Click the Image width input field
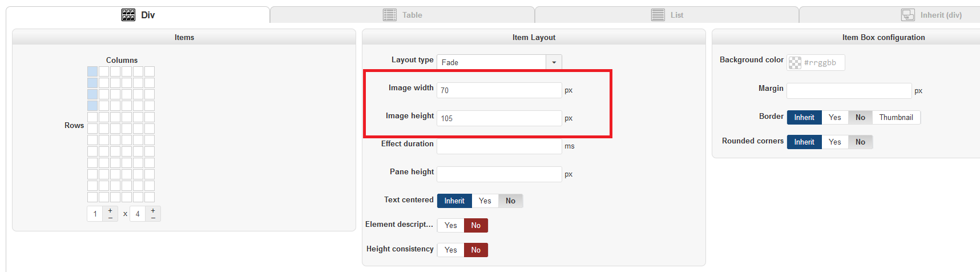 (x=499, y=90)
